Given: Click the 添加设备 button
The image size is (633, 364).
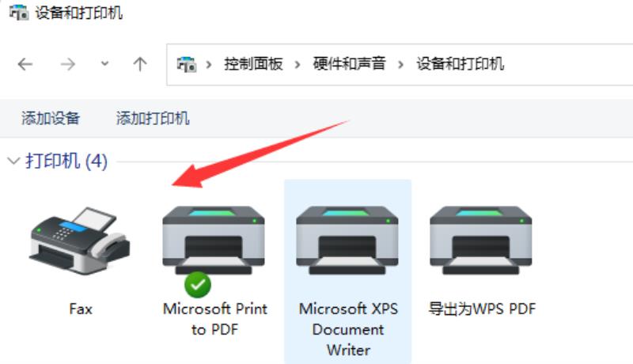Looking at the screenshot, I should [51, 118].
